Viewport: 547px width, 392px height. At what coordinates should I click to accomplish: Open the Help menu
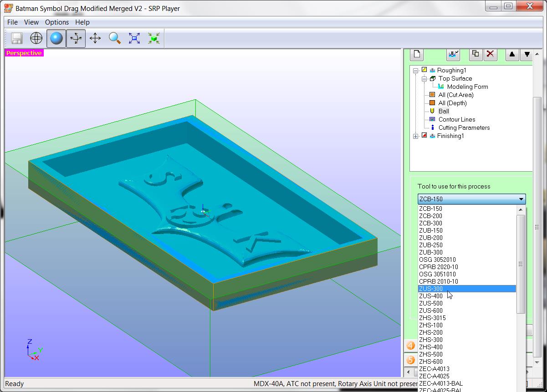82,22
